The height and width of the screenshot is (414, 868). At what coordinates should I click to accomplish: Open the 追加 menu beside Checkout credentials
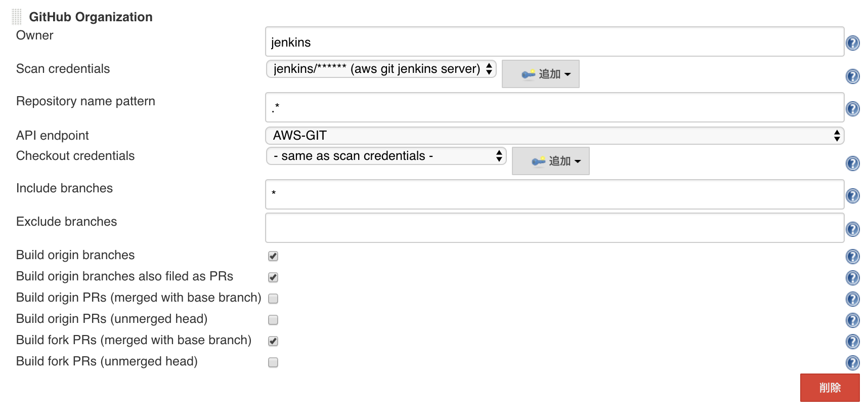tap(550, 160)
